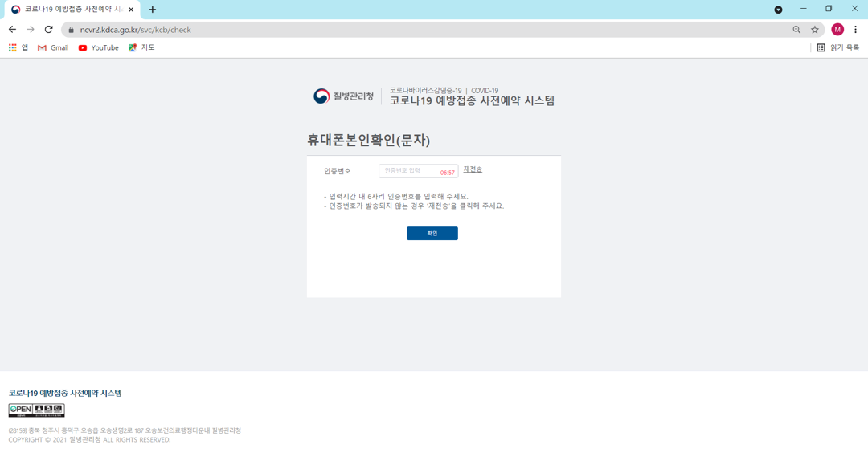Image resolution: width=868 pixels, height=465 pixels.
Task: Click the 코로나바이러스감염증-19 | COVID-19 subtitle
Action: [x=444, y=90]
